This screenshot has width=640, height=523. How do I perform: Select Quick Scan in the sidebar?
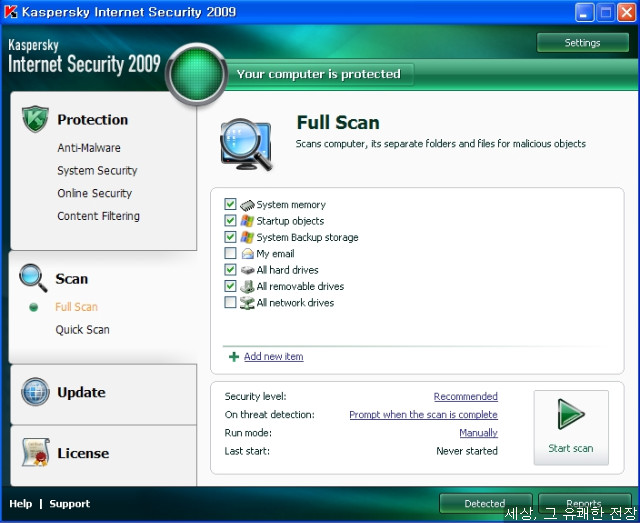coord(82,330)
